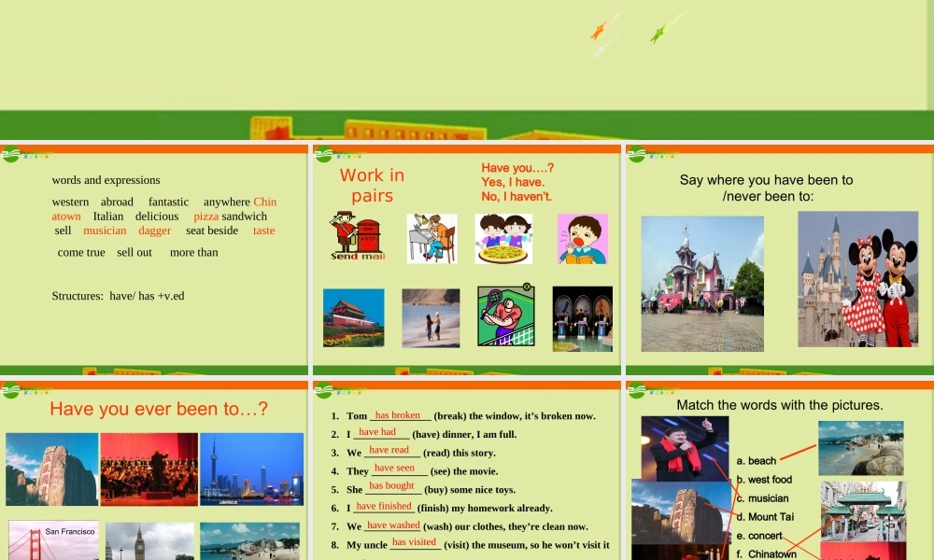Open the singer with red scarf photo

pyautogui.click(x=685, y=448)
